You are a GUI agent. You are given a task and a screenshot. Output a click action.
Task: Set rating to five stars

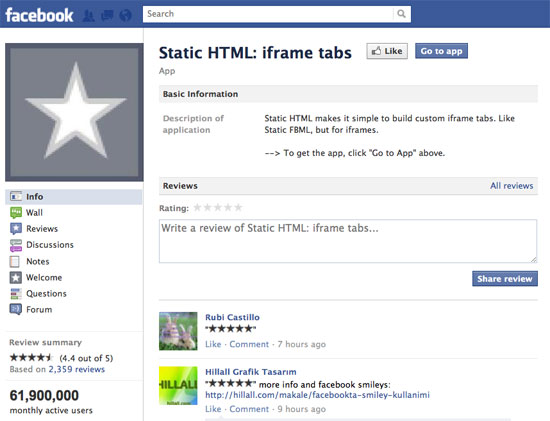click(x=238, y=208)
